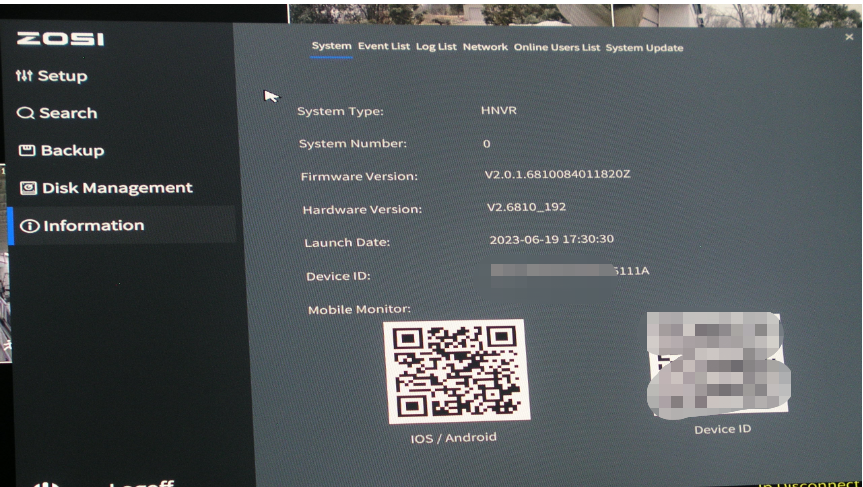Click the blurred Device ID QR code

719,365
